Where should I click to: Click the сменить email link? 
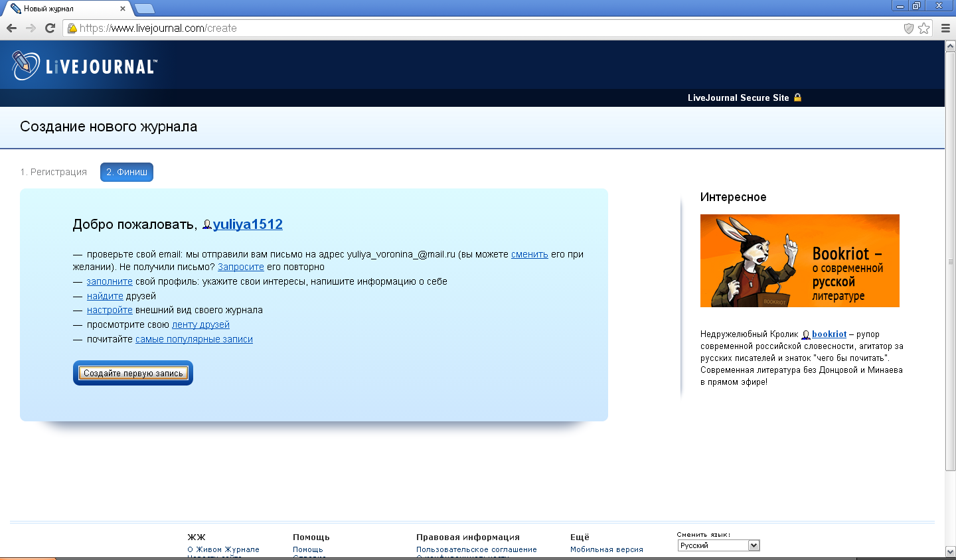pyautogui.click(x=530, y=254)
